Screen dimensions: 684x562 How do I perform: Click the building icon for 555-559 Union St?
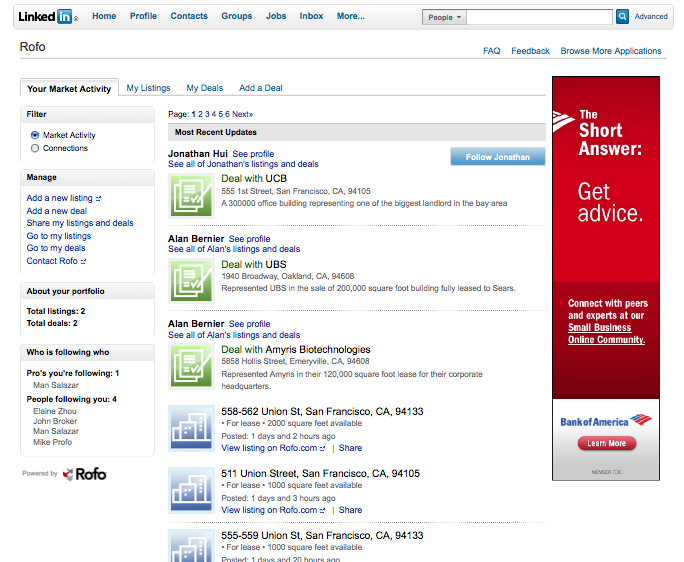point(192,546)
